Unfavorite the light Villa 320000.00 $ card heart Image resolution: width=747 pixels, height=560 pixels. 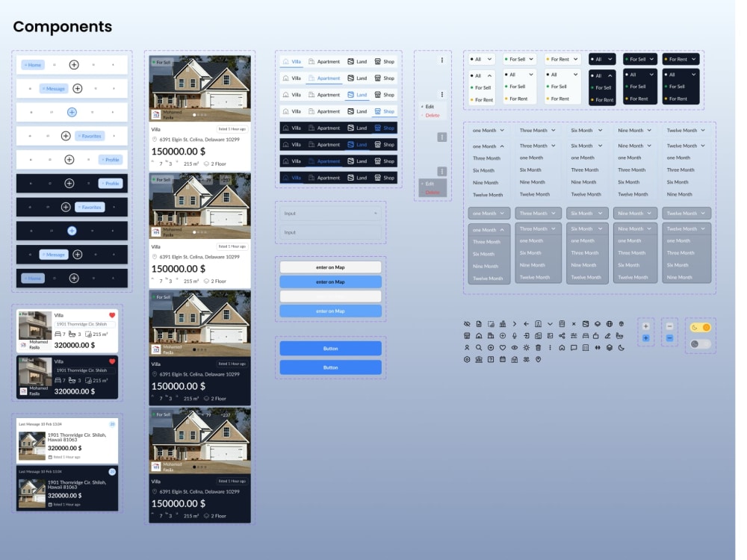[112, 315]
